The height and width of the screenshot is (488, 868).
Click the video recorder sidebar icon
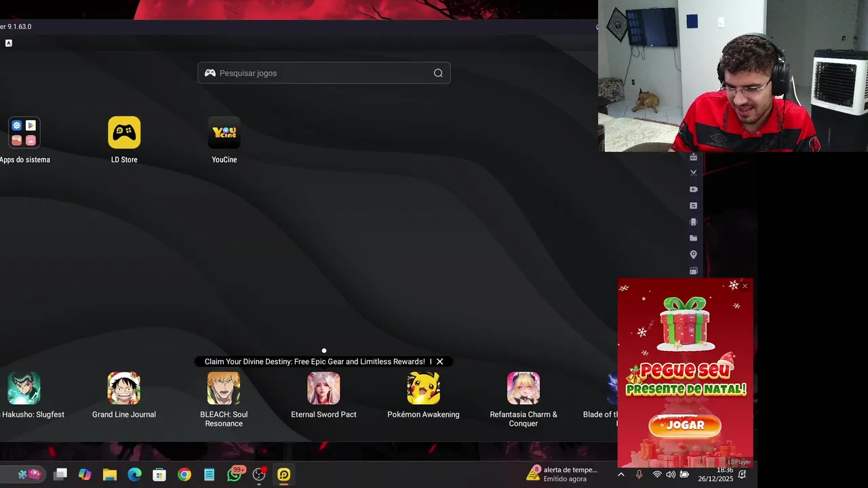(x=693, y=189)
